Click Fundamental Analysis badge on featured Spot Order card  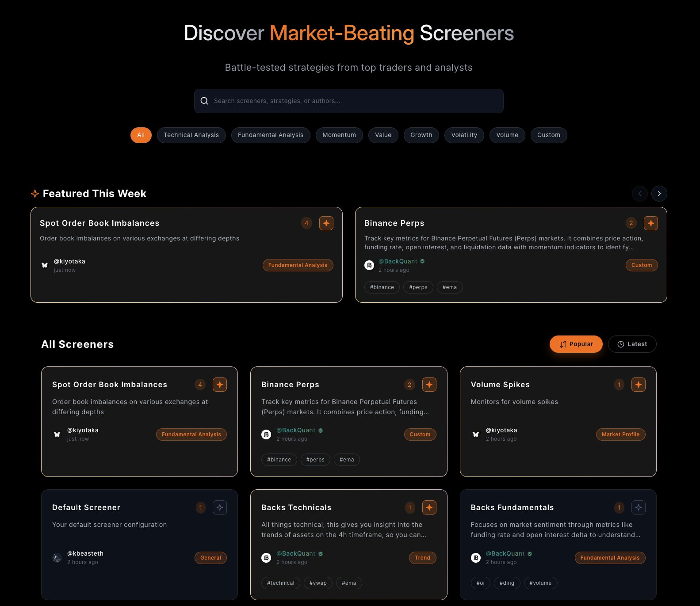coord(298,265)
